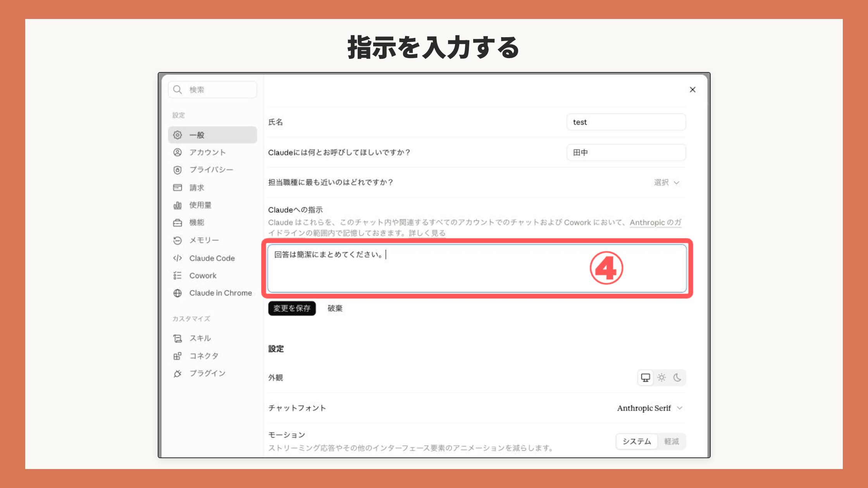Open the 一般 settings section
This screenshot has height=488, width=868.
tap(212, 135)
